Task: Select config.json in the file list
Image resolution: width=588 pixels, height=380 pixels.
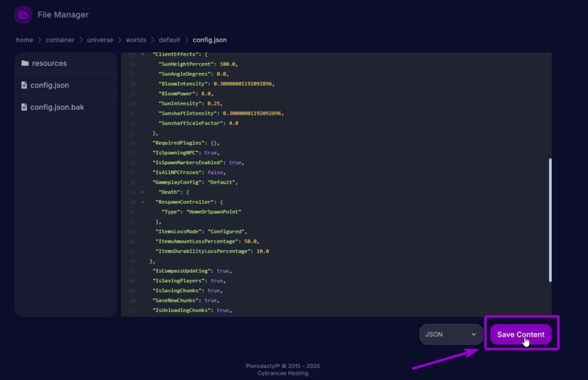Action: tap(49, 85)
